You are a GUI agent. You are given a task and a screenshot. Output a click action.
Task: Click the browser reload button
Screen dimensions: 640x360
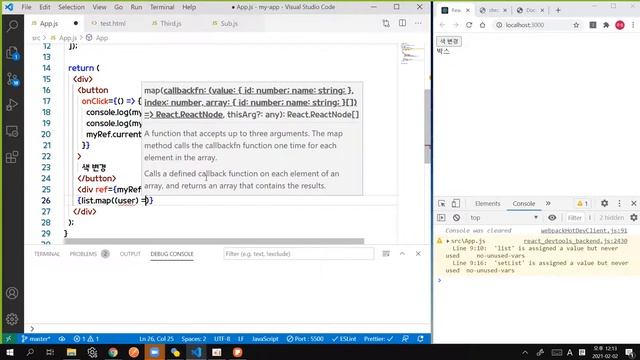(x=469, y=25)
